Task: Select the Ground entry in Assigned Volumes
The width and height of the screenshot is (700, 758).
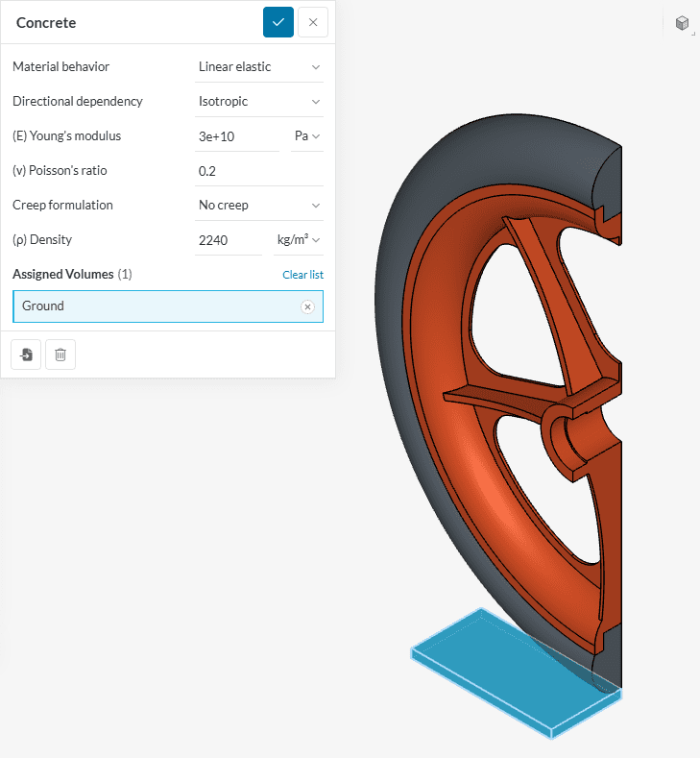Action: coord(154,306)
